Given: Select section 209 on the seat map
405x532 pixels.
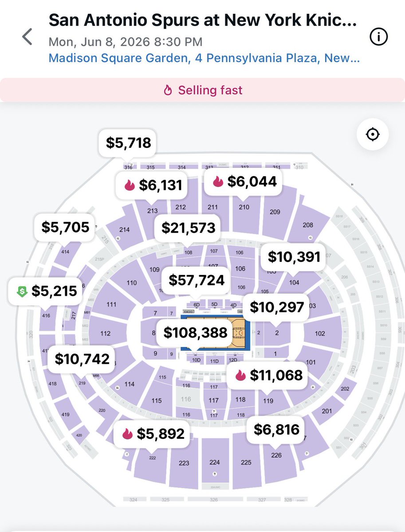Looking at the screenshot, I should tap(275, 212).
